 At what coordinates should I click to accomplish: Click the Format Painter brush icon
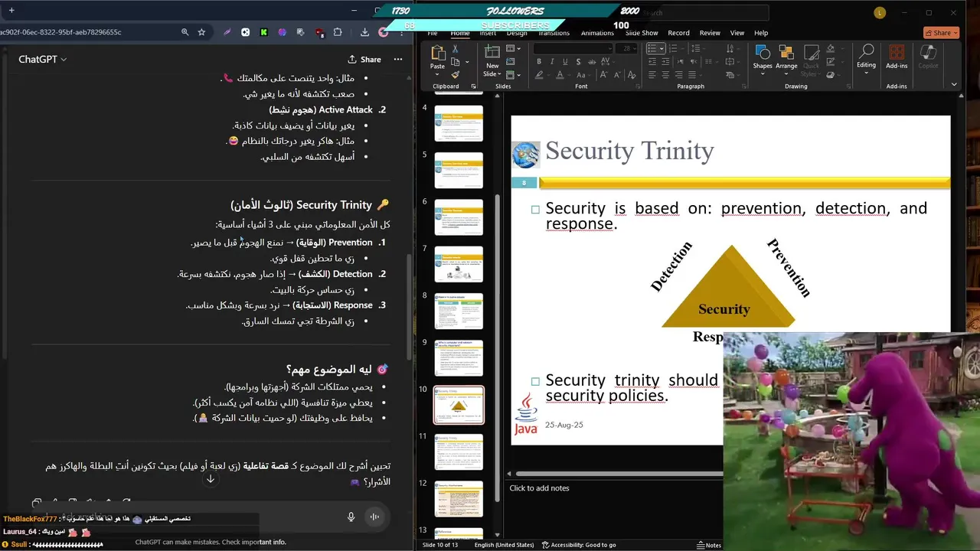pyautogui.click(x=456, y=74)
